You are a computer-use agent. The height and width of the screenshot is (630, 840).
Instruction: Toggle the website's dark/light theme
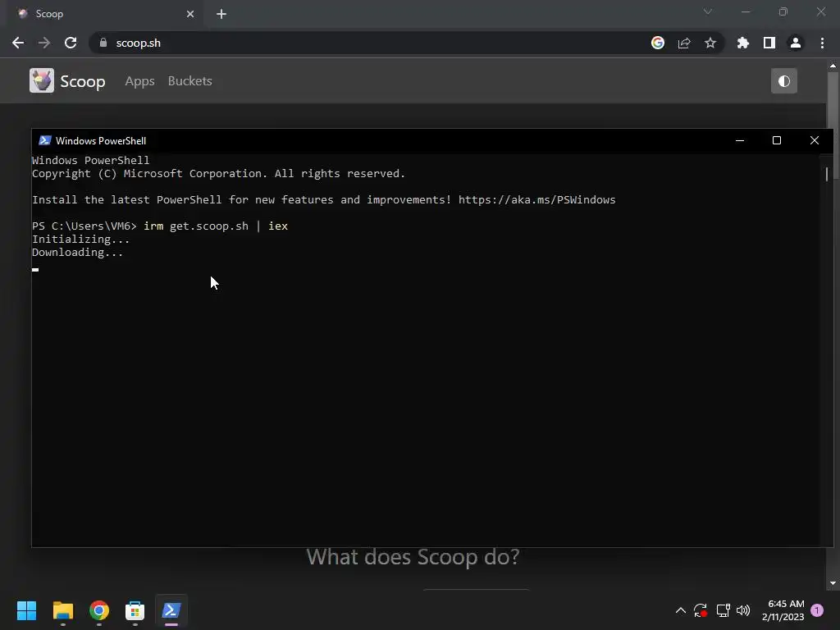click(783, 81)
